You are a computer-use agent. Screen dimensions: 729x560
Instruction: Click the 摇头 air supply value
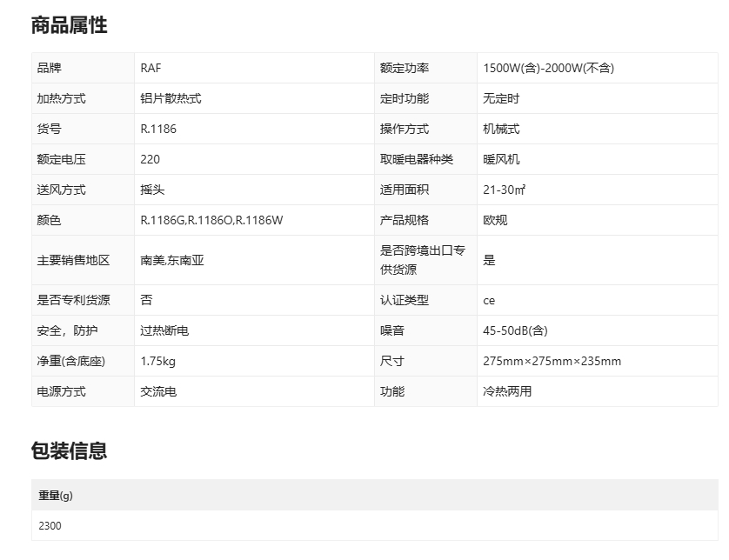(x=152, y=190)
